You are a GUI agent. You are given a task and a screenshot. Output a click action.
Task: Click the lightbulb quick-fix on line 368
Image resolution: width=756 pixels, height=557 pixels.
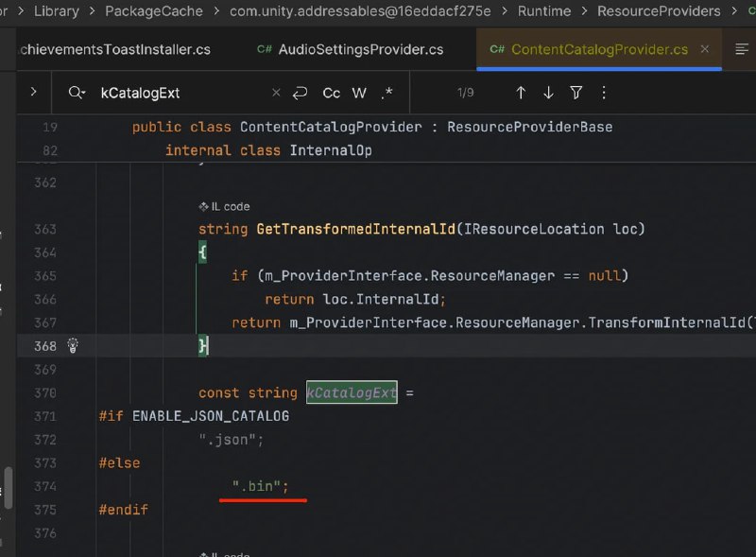pos(73,345)
